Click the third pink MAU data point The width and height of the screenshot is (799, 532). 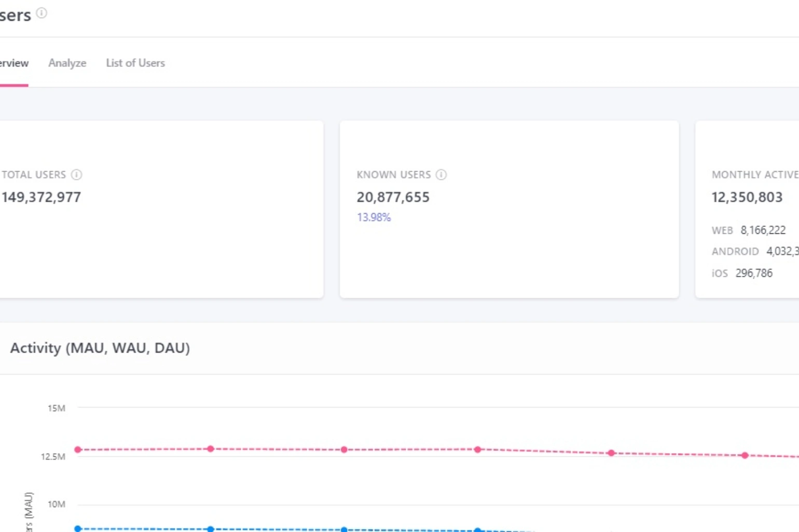pyautogui.click(x=344, y=450)
